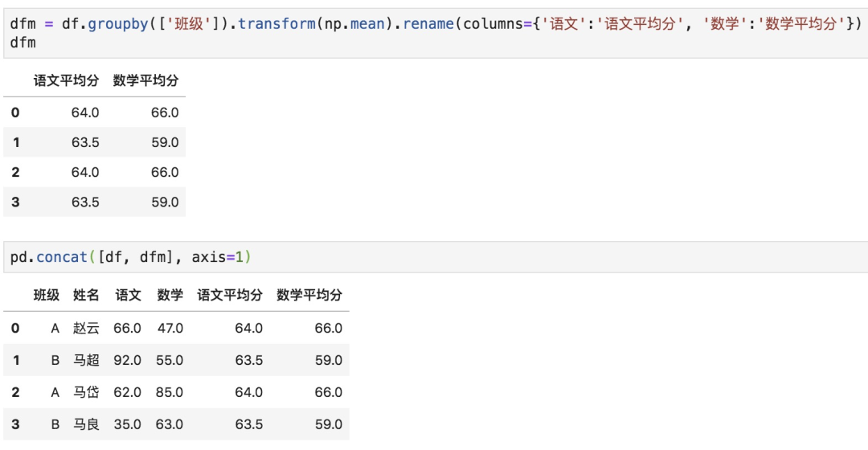Click the name cell 马良
The width and height of the screenshot is (868, 450).
(86, 424)
